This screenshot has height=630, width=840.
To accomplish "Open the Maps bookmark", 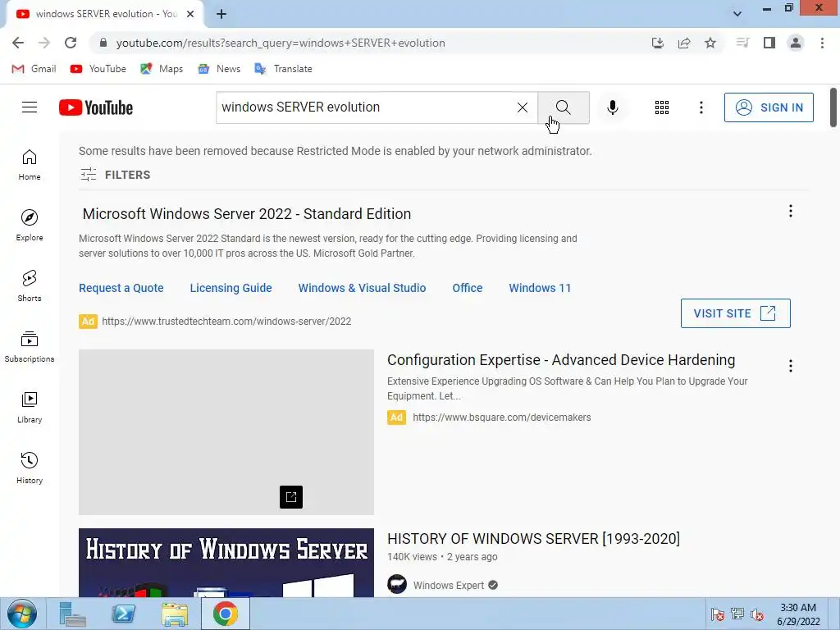I will [x=162, y=69].
